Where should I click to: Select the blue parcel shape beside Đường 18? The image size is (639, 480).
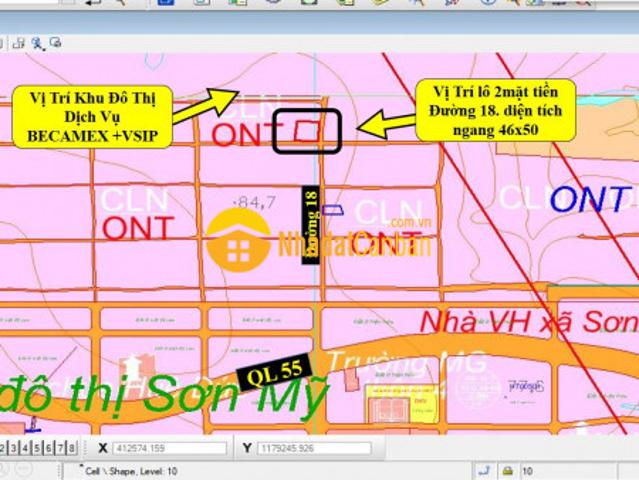pos(333,210)
